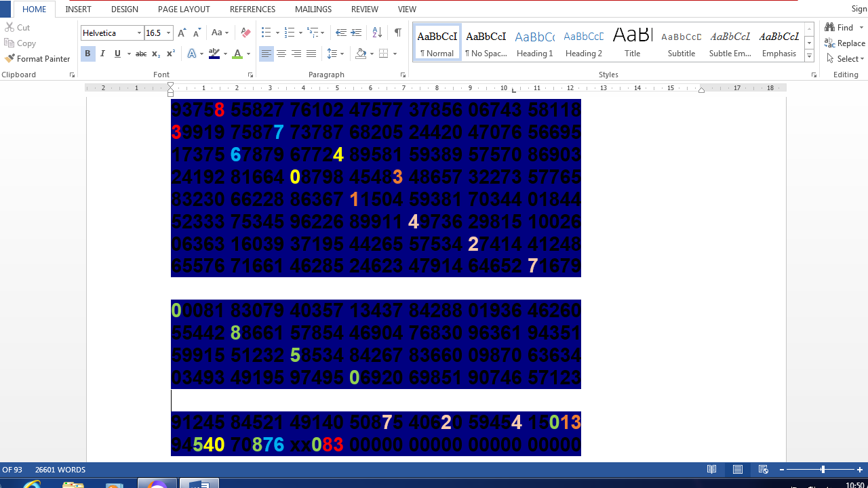868x488 pixels.
Task: Apply the Subtle Emphasis style
Action: click(730, 43)
